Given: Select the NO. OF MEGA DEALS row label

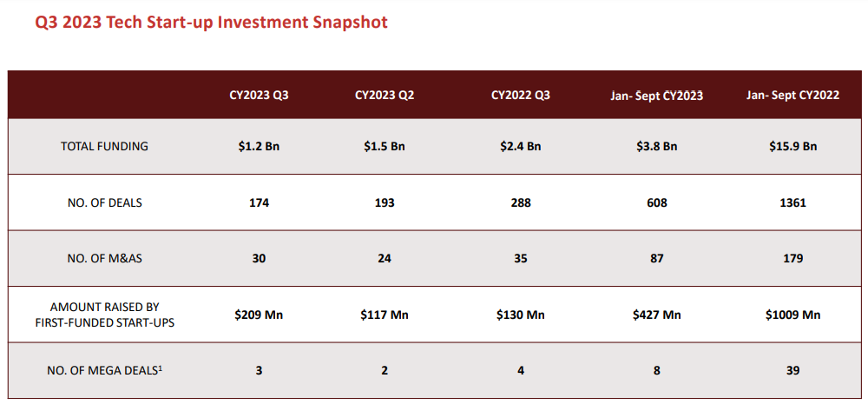Looking at the screenshot, I should (104, 370).
